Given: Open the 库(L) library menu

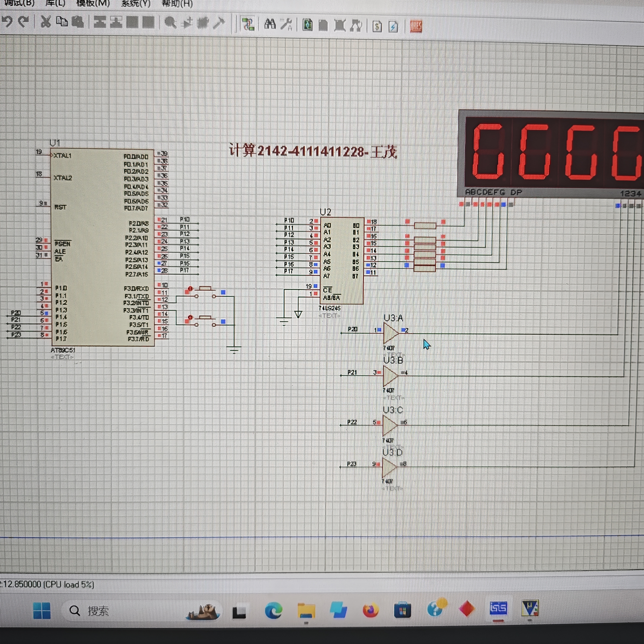Looking at the screenshot, I should (55, 3).
